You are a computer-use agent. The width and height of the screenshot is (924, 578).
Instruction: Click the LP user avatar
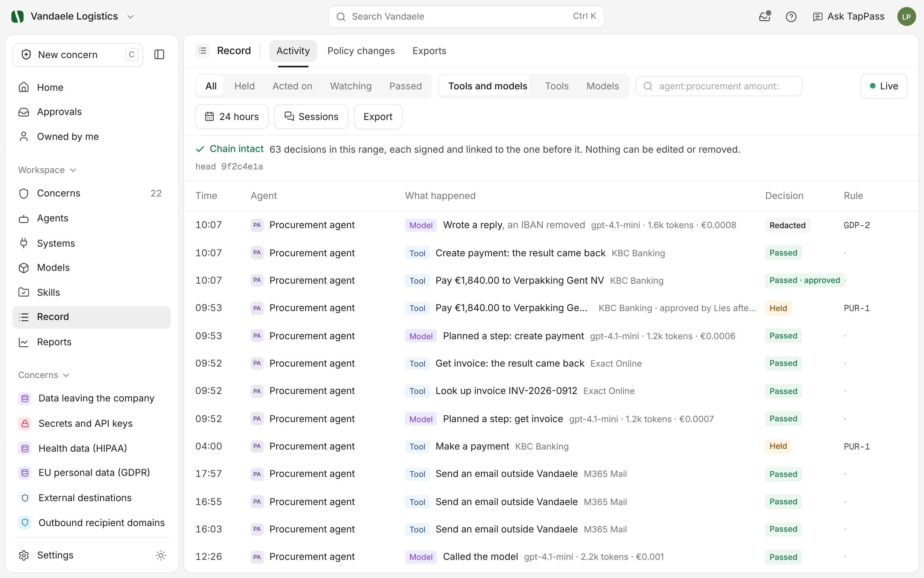906,16
